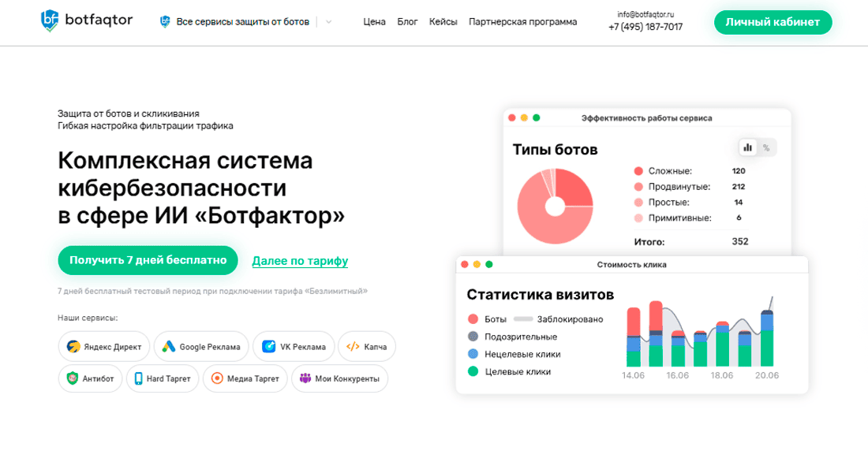The width and height of the screenshot is (868, 473).
Task: Click Получить 7 дней бесплатно button
Action: (148, 260)
